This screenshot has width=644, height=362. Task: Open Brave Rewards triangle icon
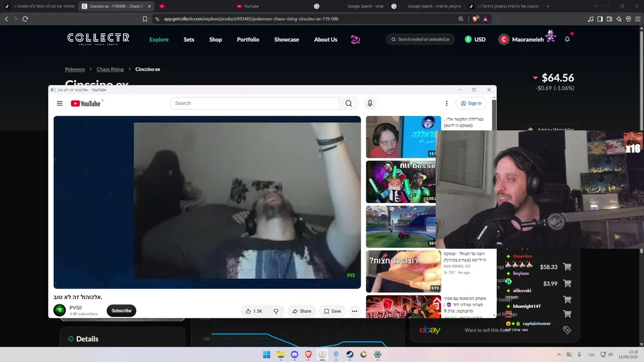coord(485,19)
